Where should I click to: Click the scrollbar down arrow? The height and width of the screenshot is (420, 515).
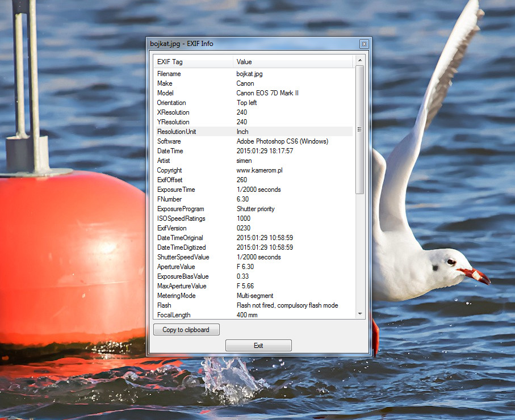point(360,314)
